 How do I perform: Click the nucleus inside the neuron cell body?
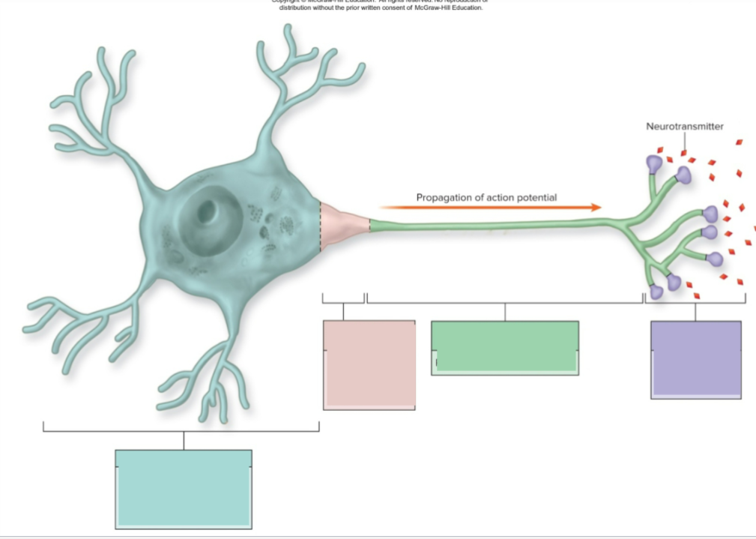click(211, 220)
